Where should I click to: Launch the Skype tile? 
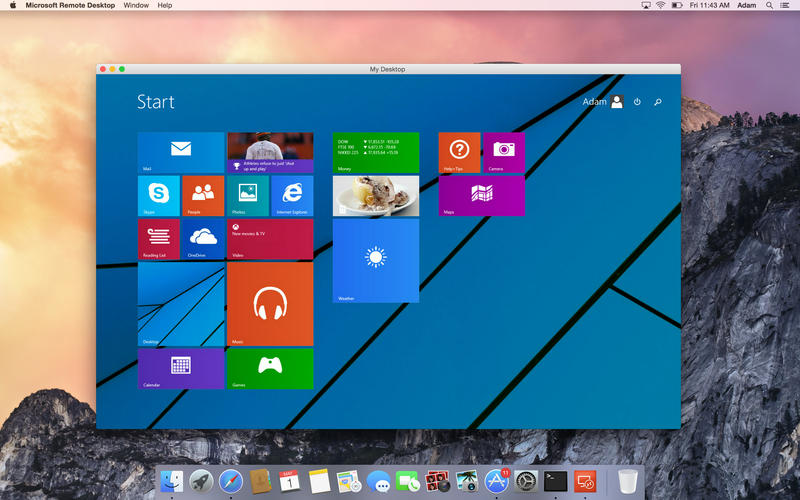click(158, 195)
